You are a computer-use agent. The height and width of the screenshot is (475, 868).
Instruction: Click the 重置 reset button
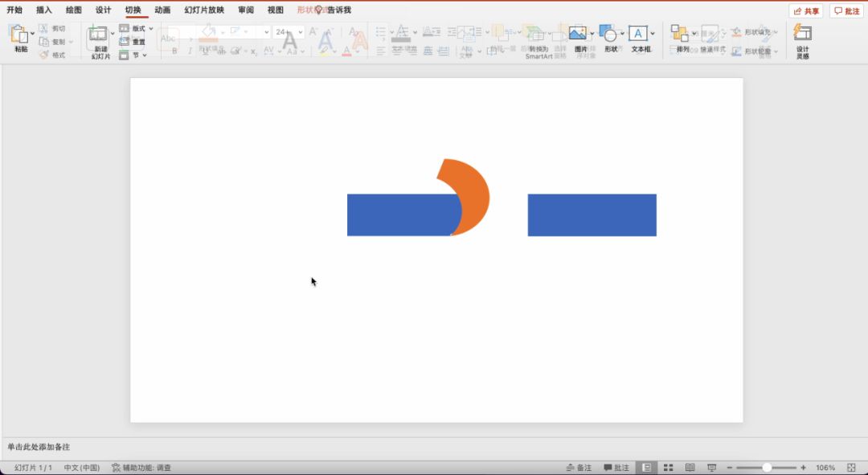pyautogui.click(x=133, y=42)
